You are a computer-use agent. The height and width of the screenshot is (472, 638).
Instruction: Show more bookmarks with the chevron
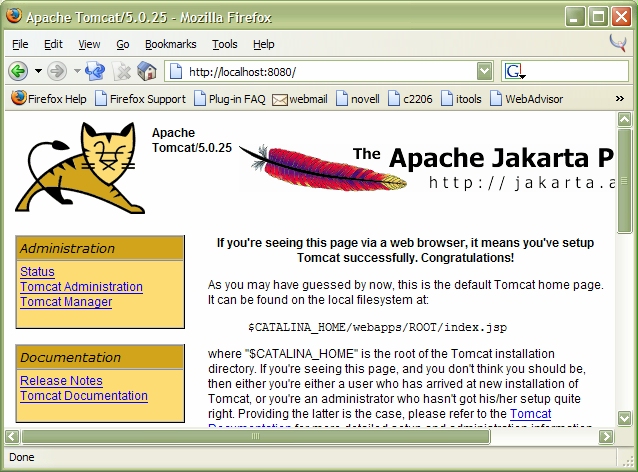point(620,98)
